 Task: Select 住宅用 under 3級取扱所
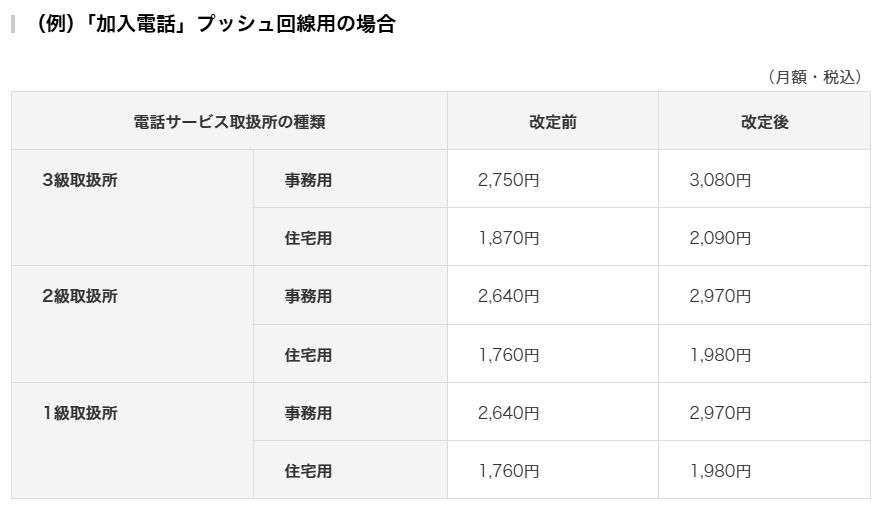(x=308, y=238)
